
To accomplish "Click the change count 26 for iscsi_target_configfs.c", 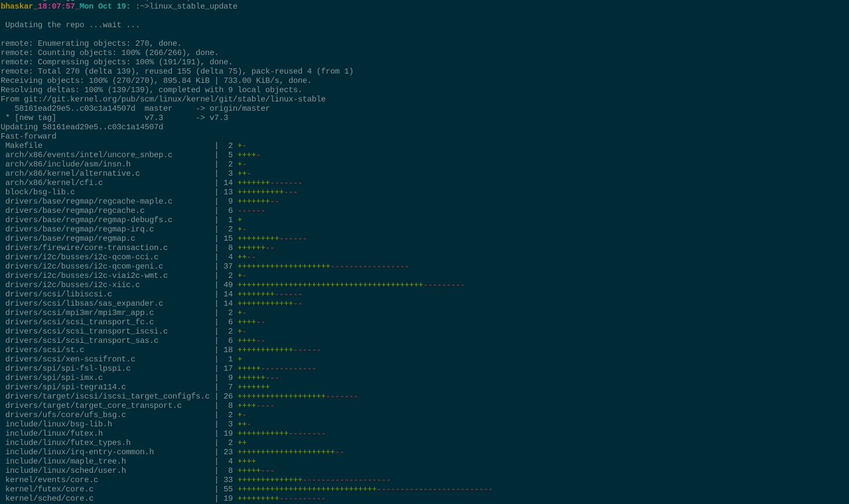I will [229, 396].
